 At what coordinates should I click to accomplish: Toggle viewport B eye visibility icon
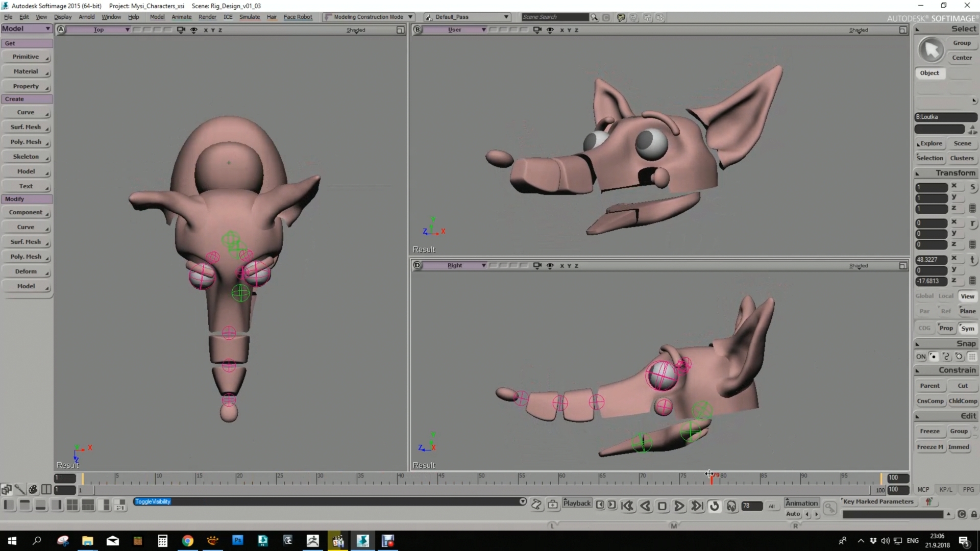click(x=550, y=30)
